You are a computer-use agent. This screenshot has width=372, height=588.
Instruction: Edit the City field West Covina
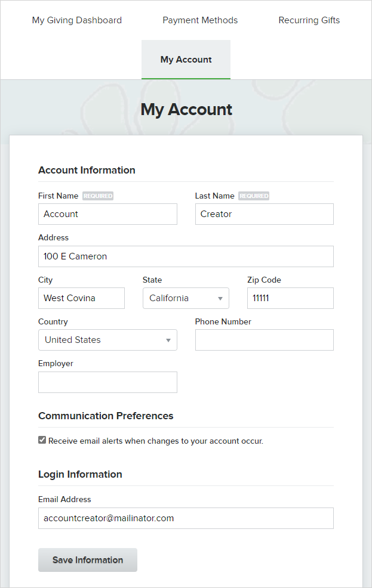(81, 298)
